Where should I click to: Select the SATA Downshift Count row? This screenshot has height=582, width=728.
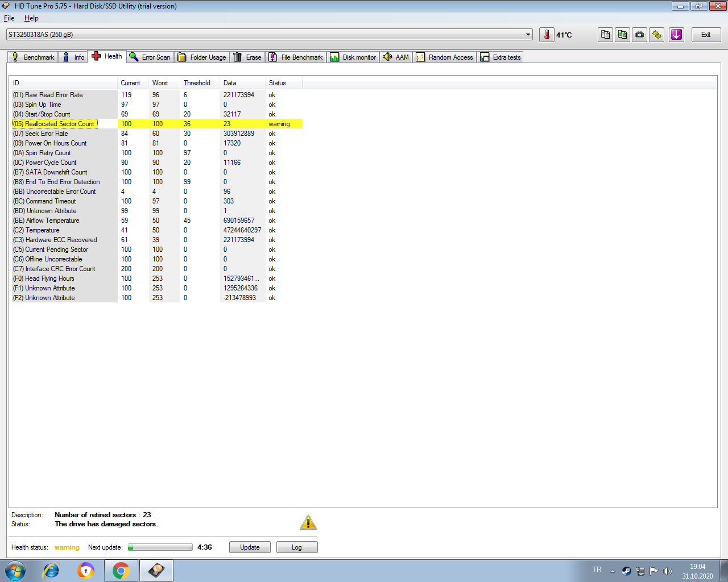(157, 172)
